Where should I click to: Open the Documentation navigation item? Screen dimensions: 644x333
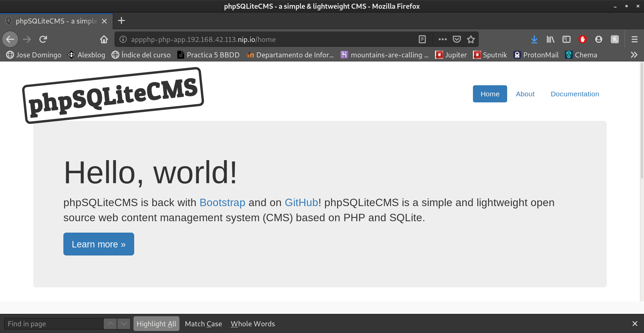point(575,94)
